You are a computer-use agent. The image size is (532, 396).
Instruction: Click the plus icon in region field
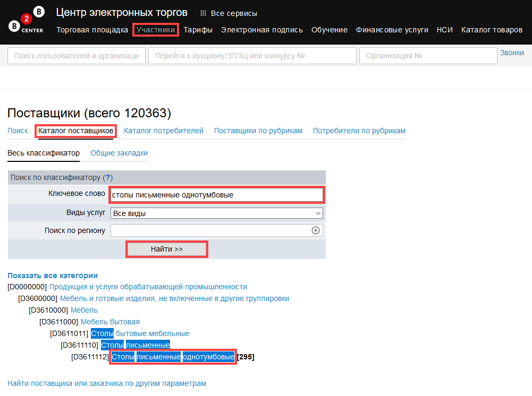316,230
